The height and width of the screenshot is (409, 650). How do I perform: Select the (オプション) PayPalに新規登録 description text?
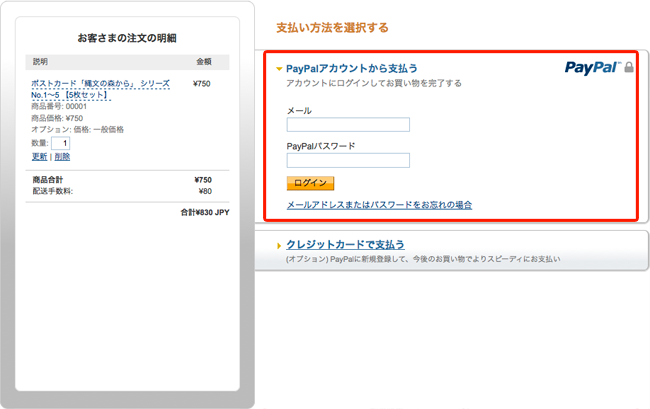pyautogui.click(x=423, y=259)
